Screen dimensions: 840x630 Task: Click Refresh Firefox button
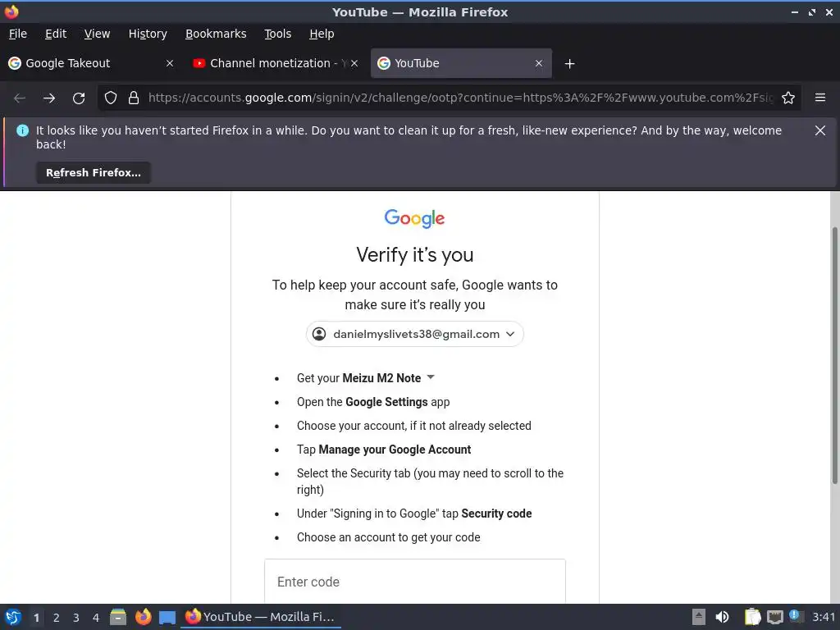point(94,172)
